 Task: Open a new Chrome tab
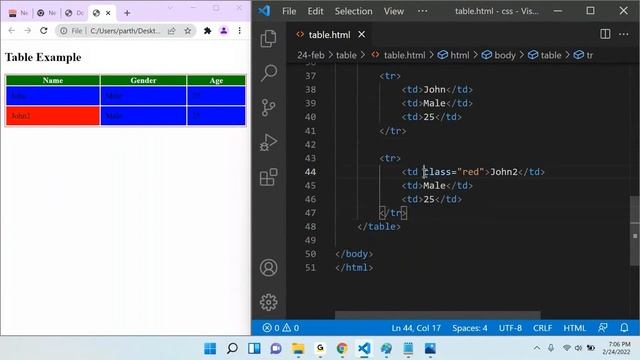(x=127, y=13)
